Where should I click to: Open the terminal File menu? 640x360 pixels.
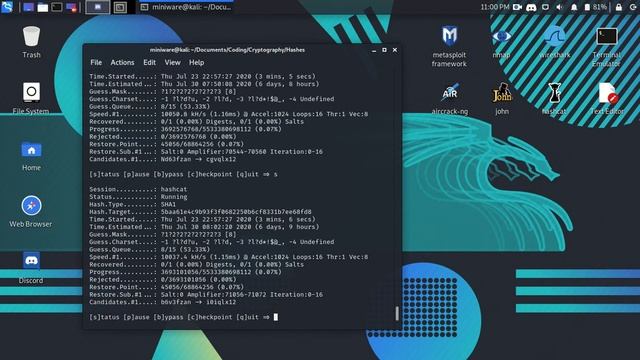96,62
